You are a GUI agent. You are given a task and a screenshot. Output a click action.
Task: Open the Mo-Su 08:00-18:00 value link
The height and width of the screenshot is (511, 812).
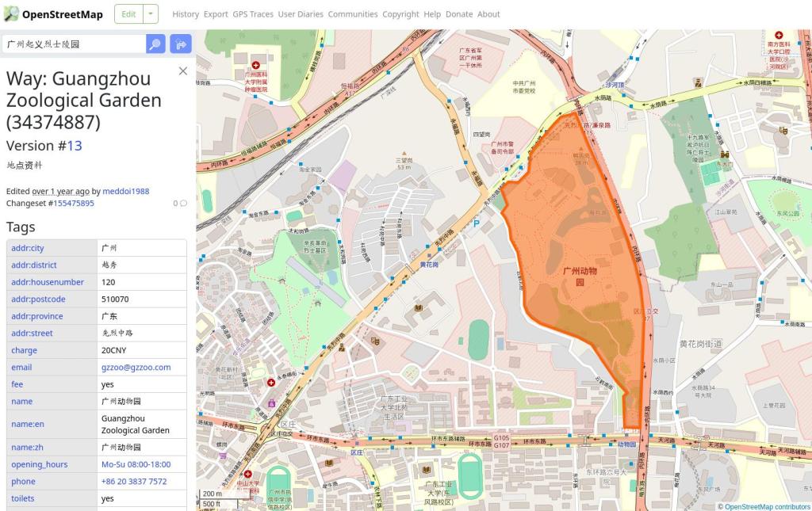tap(136, 464)
